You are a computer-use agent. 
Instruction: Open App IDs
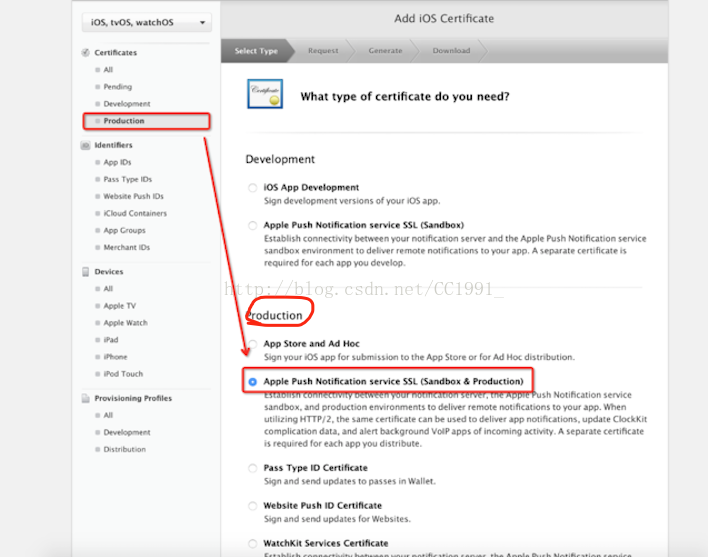(117, 162)
